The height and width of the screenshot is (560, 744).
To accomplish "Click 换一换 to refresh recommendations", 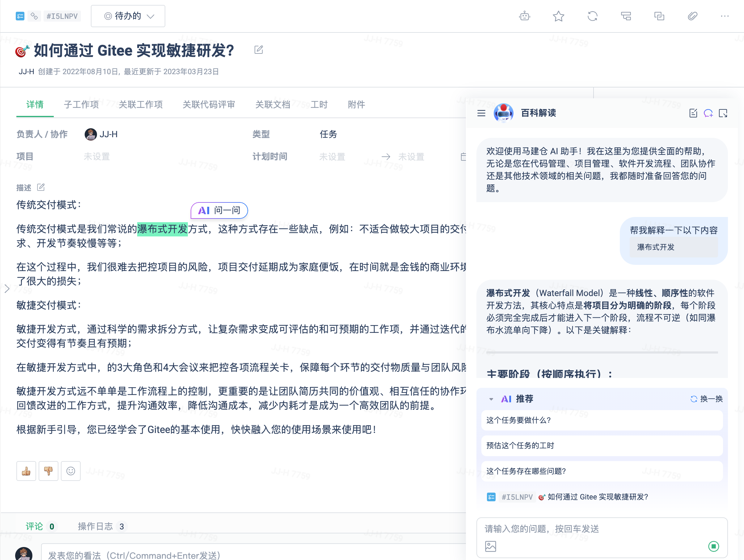I will pos(707,399).
